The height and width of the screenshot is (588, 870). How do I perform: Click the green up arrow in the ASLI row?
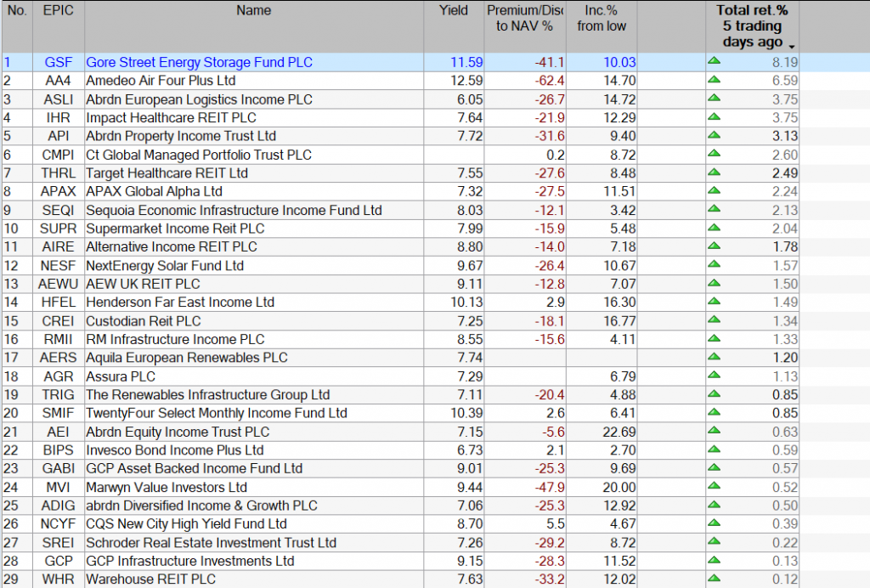(x=714, y=98)
